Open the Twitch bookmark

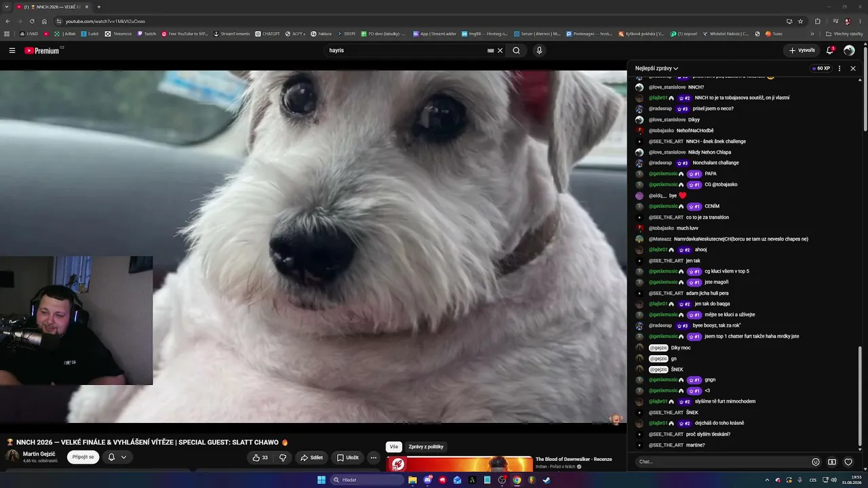pos(146,33)
